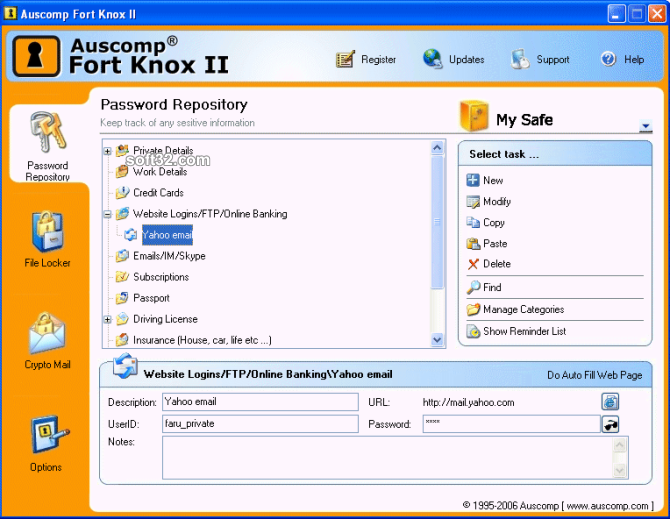Click the tree vertical scrollbar thumb
This screenshot has width=670, height=519.
tap(437, 222)
